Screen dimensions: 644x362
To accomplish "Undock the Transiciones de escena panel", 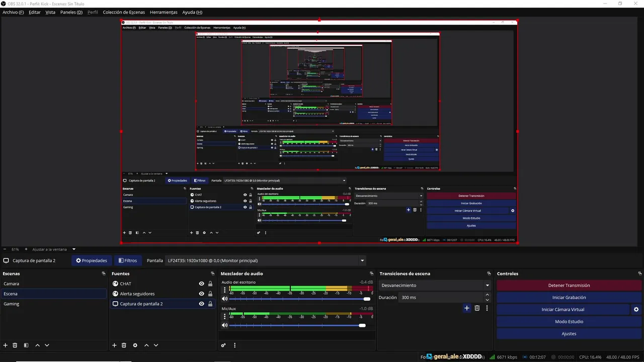I will click(x=489, y=274).
